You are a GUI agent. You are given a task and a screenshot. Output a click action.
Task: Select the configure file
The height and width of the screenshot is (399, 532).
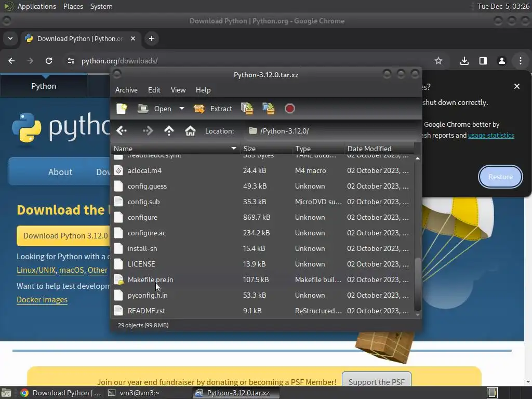pyautogui.click(x=262, y=217)
